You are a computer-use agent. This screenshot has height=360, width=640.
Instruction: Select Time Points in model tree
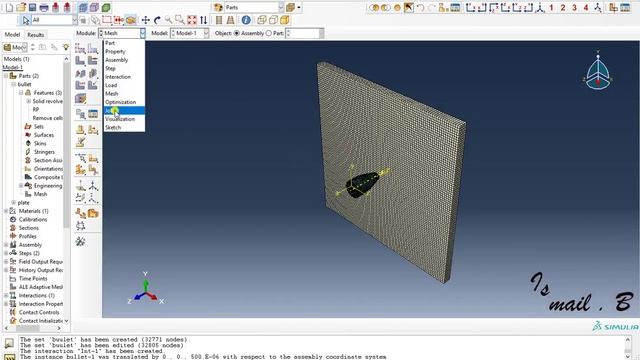tap(33, 278)
